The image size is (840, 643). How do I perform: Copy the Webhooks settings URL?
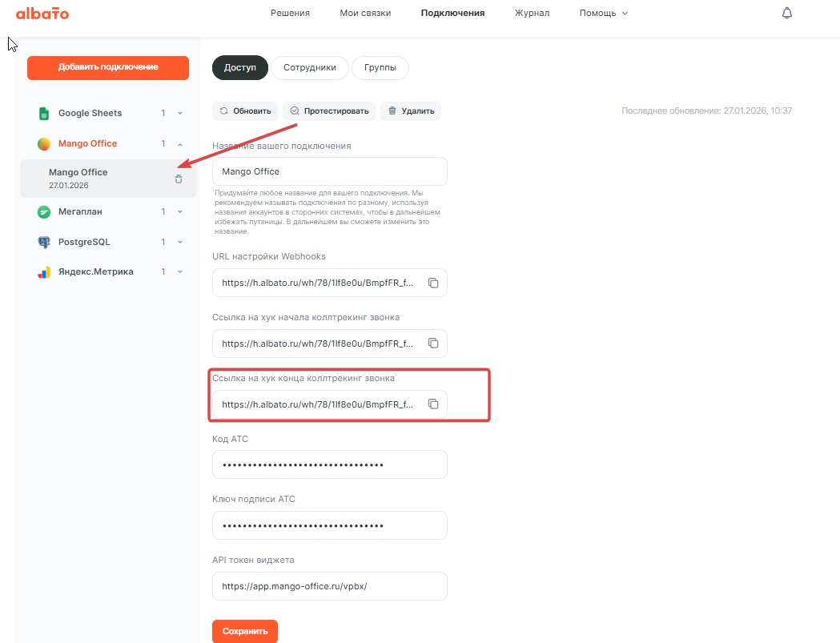click(433, 283)
